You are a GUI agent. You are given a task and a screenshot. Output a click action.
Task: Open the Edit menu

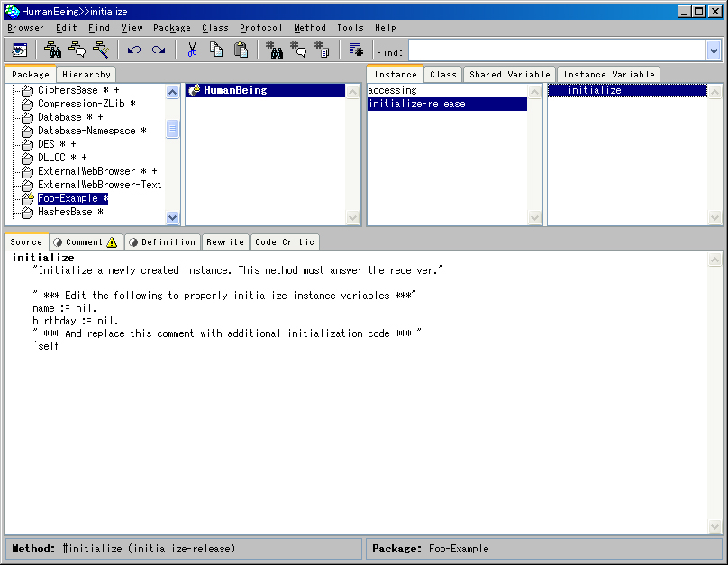tap(67, 28)
